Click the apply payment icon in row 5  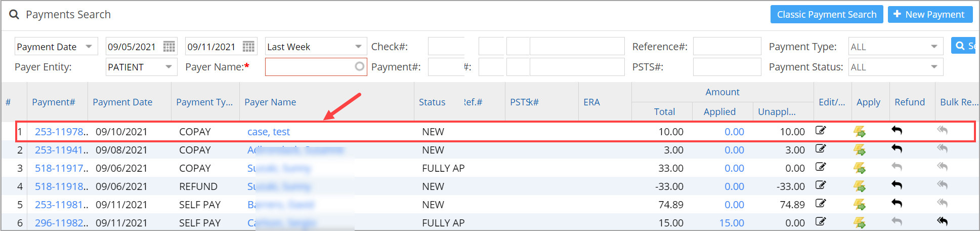coord(859,204)
